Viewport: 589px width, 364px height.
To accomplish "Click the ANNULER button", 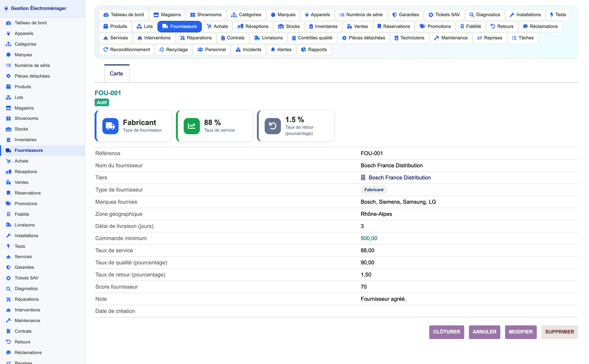I will (x=484, y=332).
